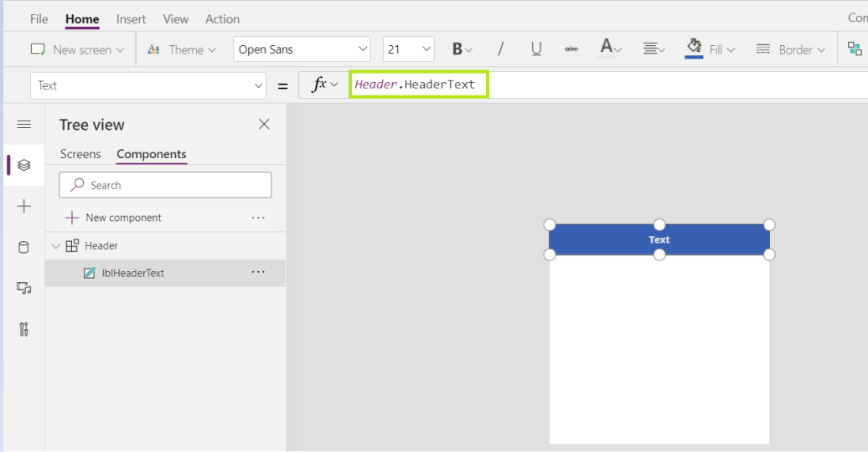Click the Border style icon
Image resolution: width=868 pixels, height=452 pixels.
click(762, 49)
